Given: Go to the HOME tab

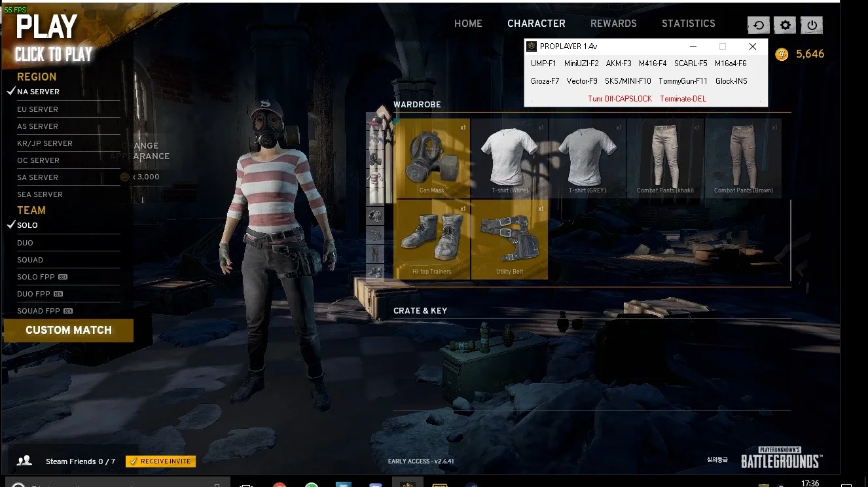Looking at the screenshot, I should click(468, 24).
